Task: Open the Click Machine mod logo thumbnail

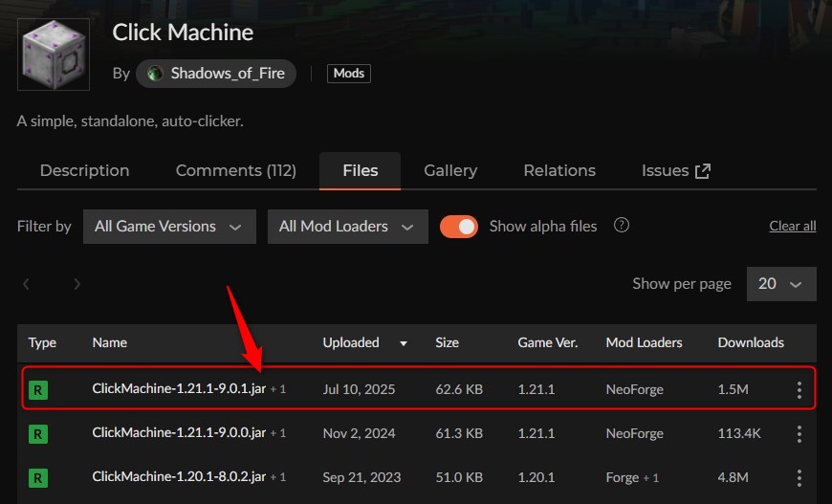Action: [x=54, y=55]
